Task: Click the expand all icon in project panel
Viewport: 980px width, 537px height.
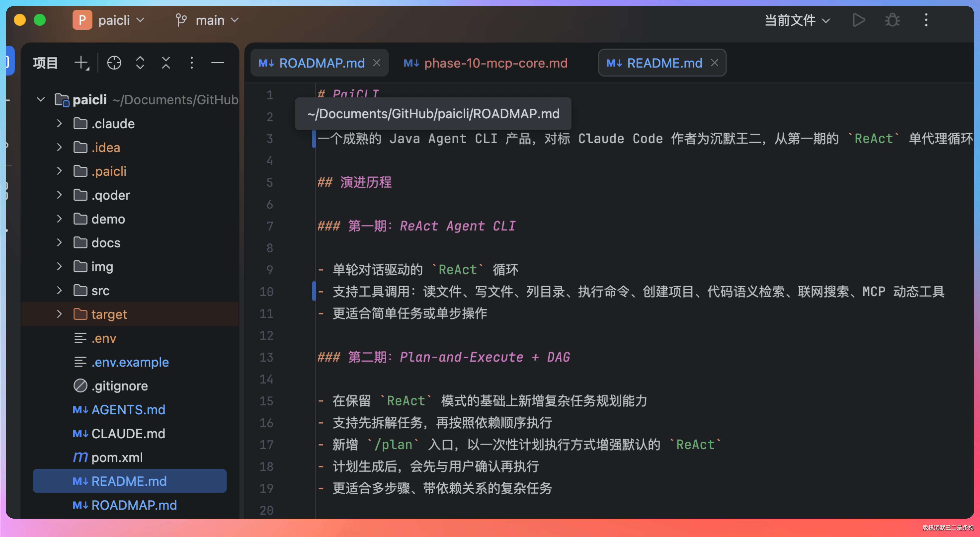Action: tap(140, 63)
